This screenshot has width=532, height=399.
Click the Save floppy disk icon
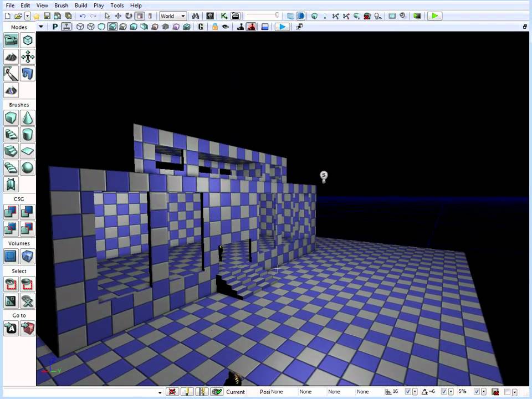point(47,16)
